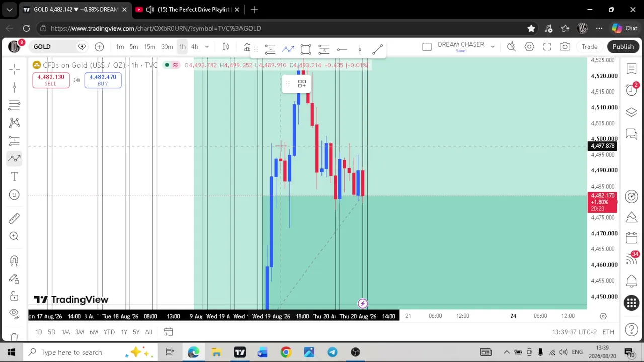
Task: Select the 4h timeframe
Action: (x=195, y=47)
